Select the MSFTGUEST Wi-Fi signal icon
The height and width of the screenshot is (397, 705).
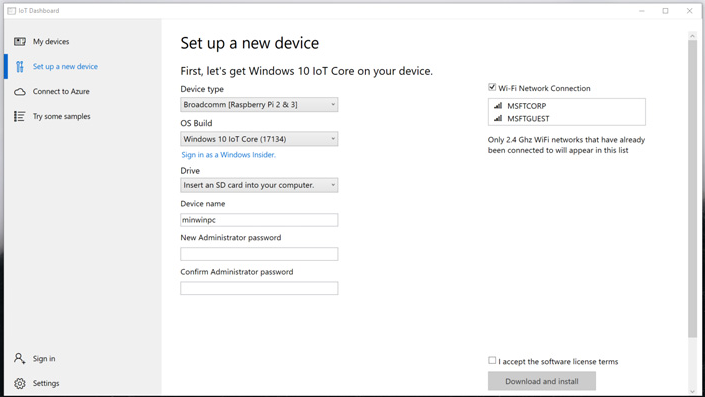[498, 119]
